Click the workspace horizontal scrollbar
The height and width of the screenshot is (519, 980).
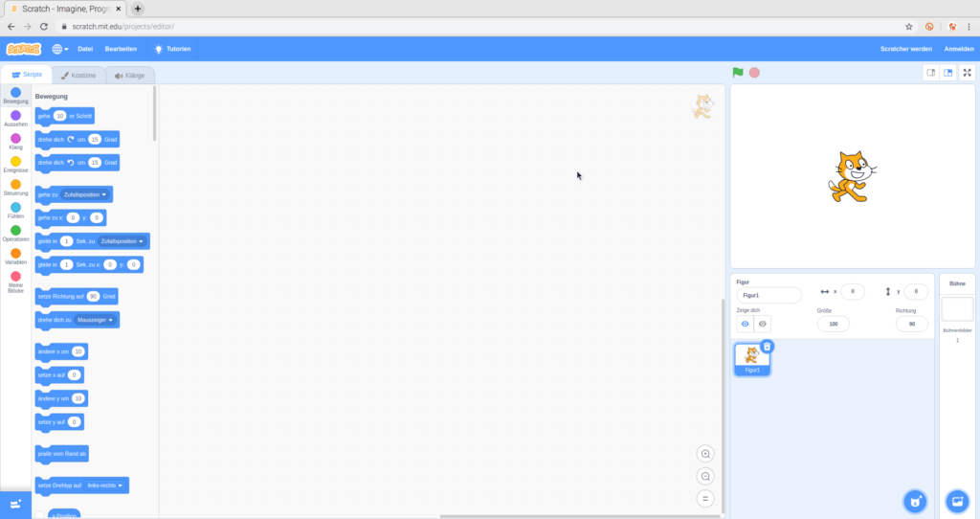point(580,516)
